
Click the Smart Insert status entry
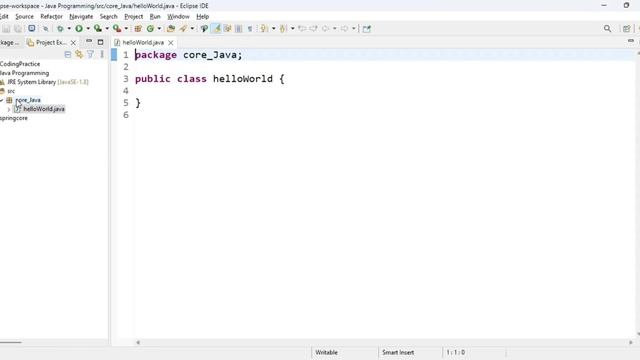coord(398,352)
